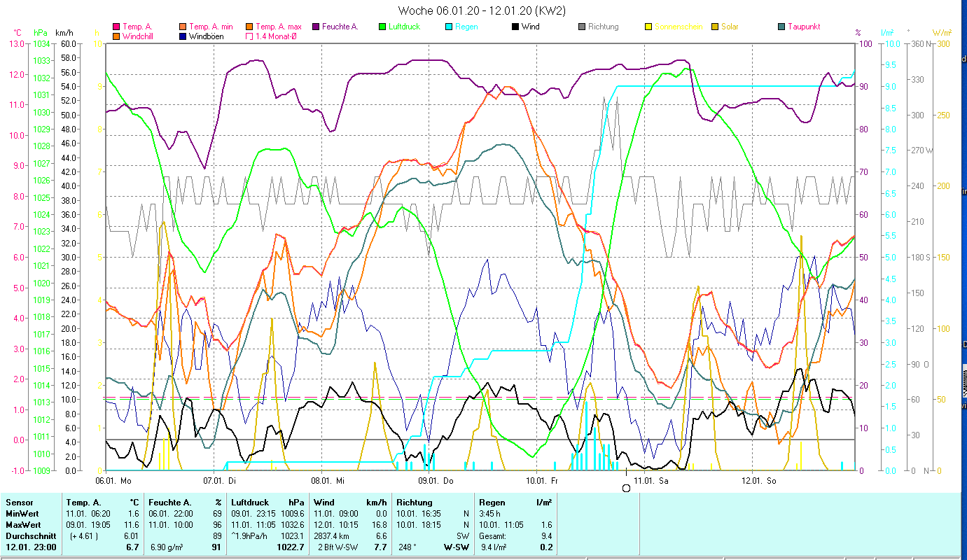Click the current temperature value 6.7

tap(133, 547)
